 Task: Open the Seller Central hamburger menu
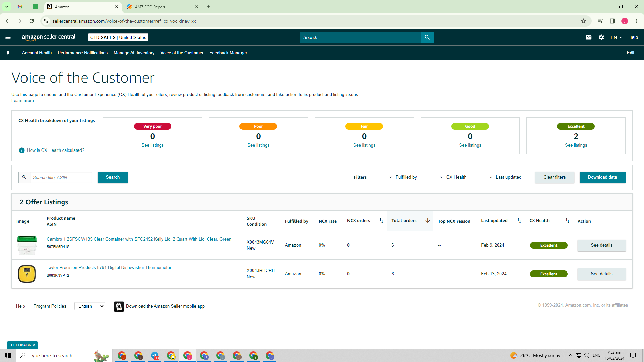point(8,37)
